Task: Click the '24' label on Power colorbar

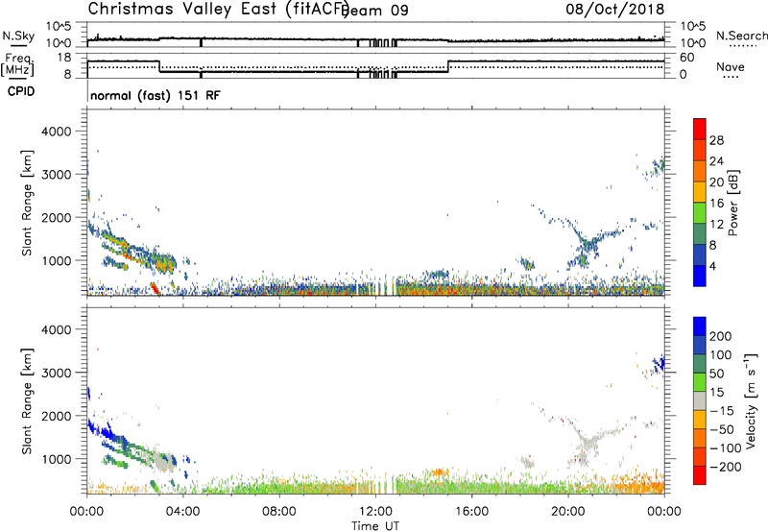Action: tap(716, 161)
